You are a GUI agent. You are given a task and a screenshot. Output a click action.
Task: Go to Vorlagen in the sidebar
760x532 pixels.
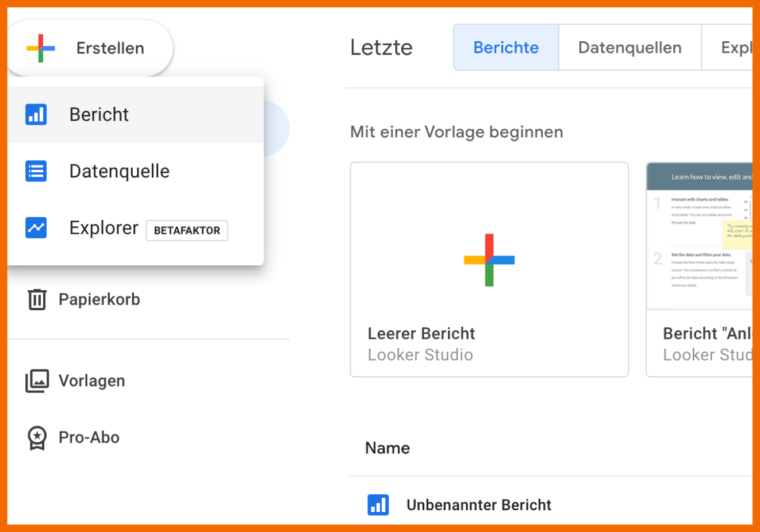[91, 381]
